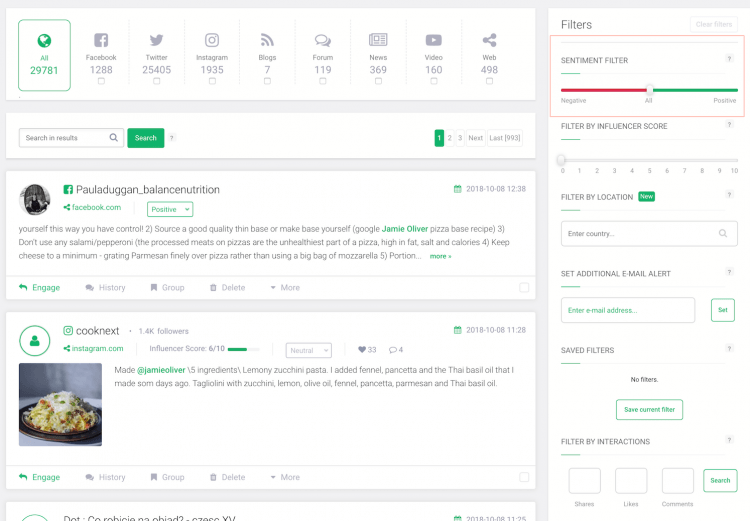
Task: Click the Forum chat bubbles icon
Action: 323,40
